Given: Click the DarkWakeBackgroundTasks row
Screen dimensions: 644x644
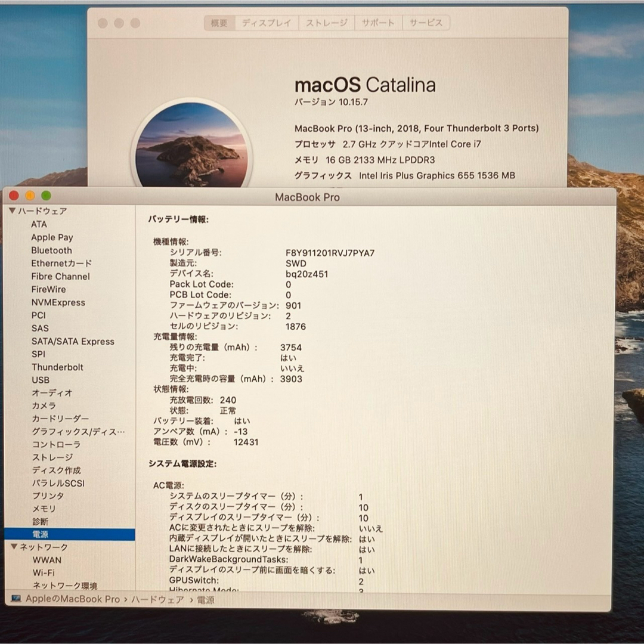Looking at the screenshot, I should [266, 560].
